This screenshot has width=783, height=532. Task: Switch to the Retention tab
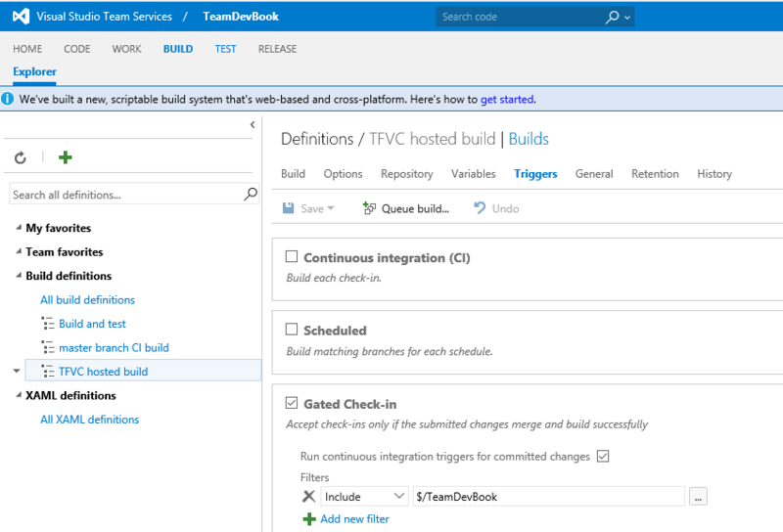[x=655, y=174]
